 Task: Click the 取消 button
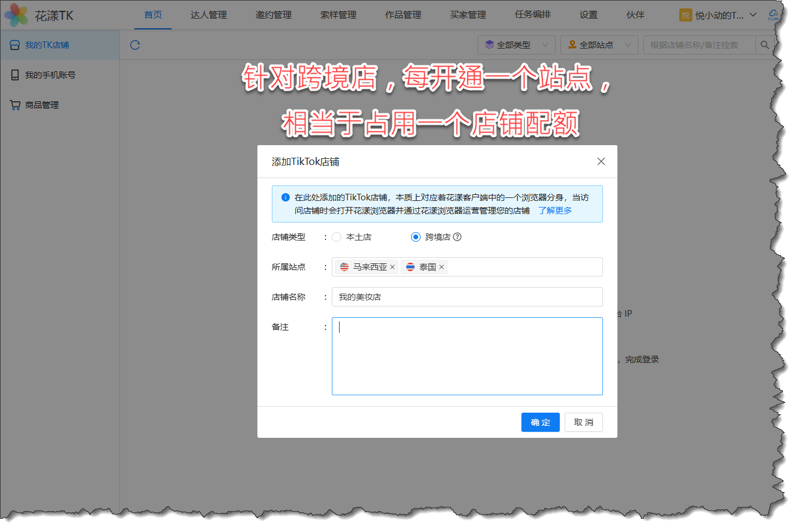pyautogui.click(x=584, y=422)
